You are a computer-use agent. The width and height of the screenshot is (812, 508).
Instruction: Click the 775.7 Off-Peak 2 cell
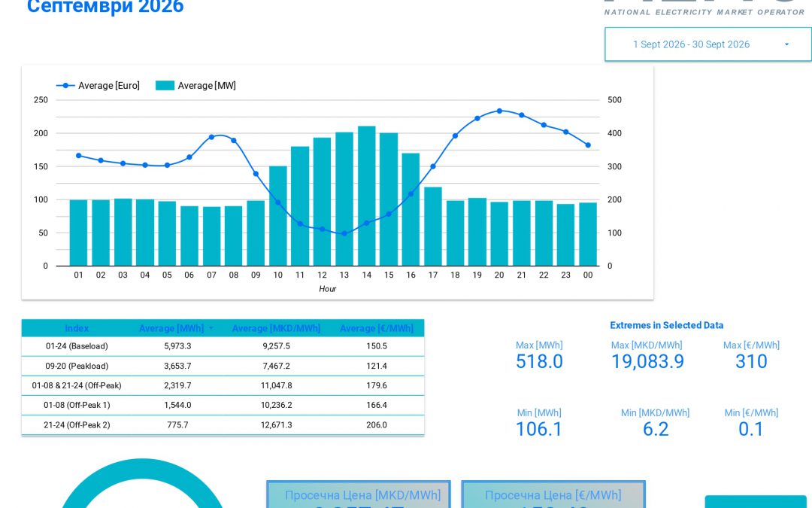click(x=177, y=424)
